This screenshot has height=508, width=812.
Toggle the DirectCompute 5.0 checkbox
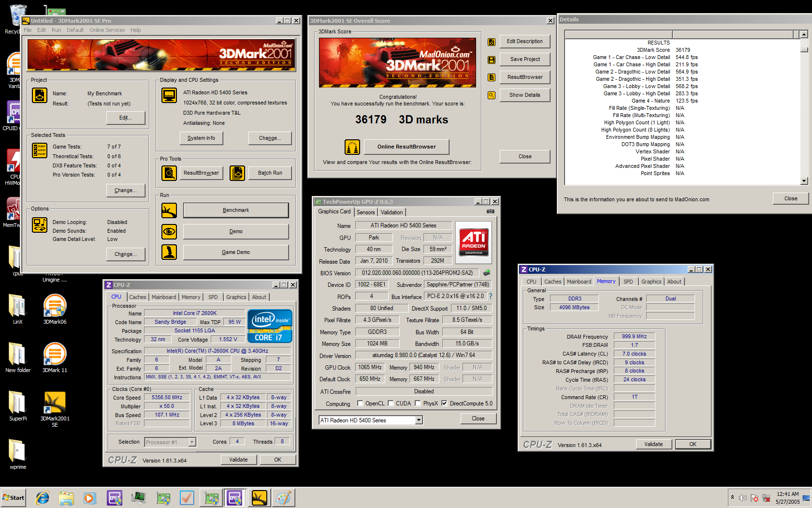[444, 403]
